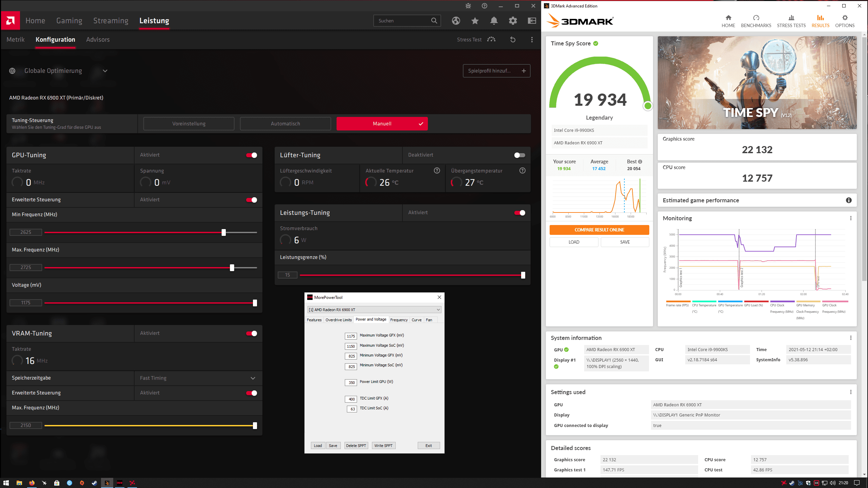Open the Advisors sub-tab

click(98, 40)
